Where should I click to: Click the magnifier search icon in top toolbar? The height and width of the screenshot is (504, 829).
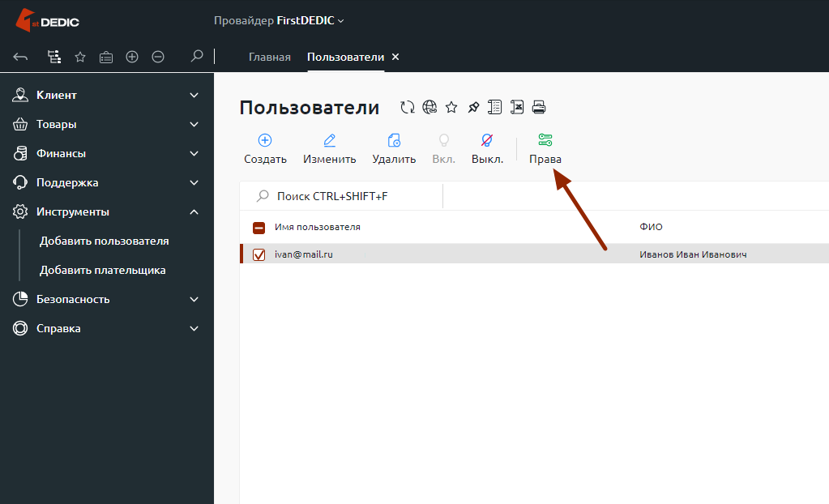[x=197, y=56]
